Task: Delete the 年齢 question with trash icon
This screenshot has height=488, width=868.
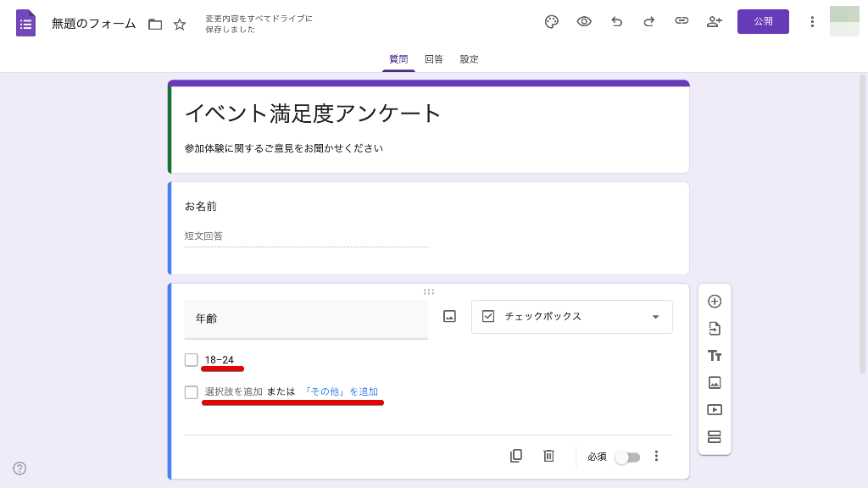Action: pos(548,456)
